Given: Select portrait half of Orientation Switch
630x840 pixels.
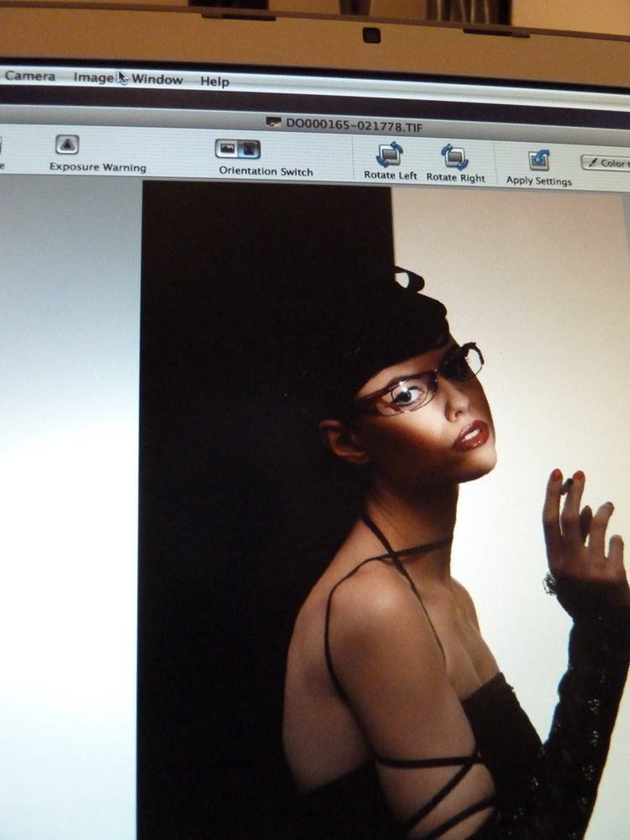Looking at the screenshot, I should 249,150.
